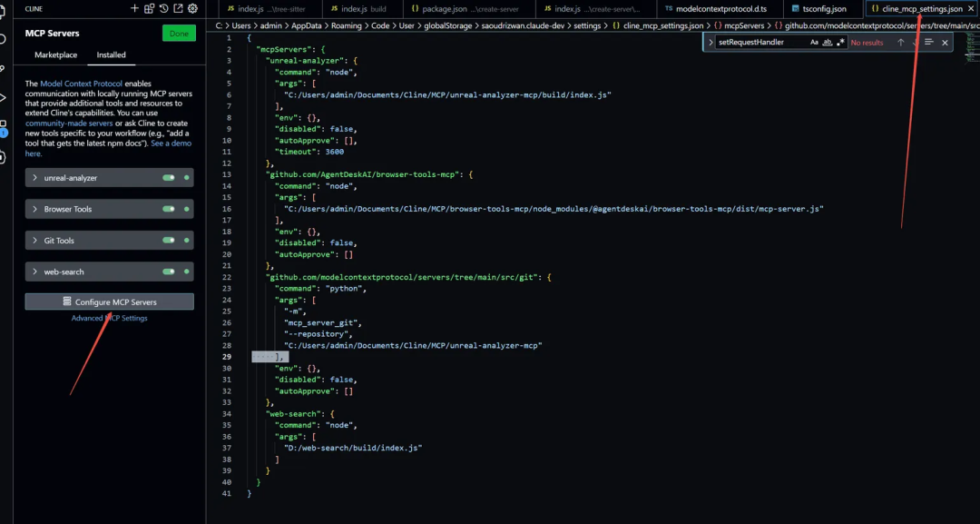The height and width of the screenshot is (524, 980).
Task: Expand the Browser Tools server chevron
Action: pos(35,209)
